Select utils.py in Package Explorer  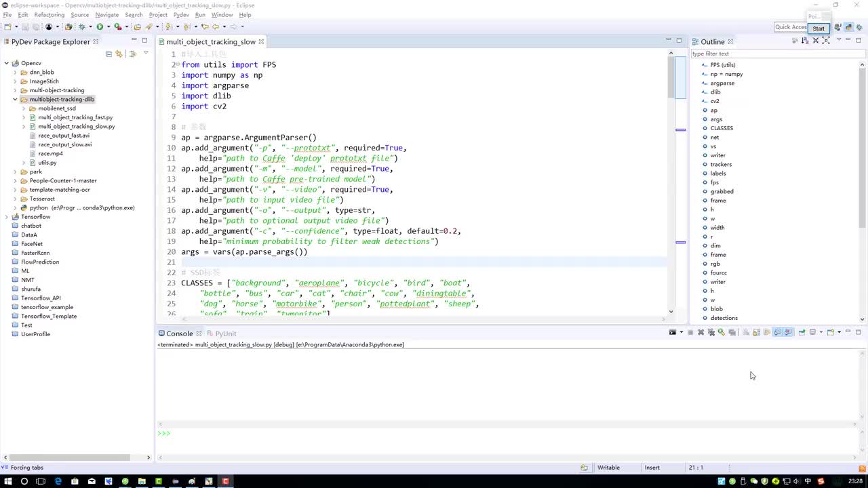(47, 163)
